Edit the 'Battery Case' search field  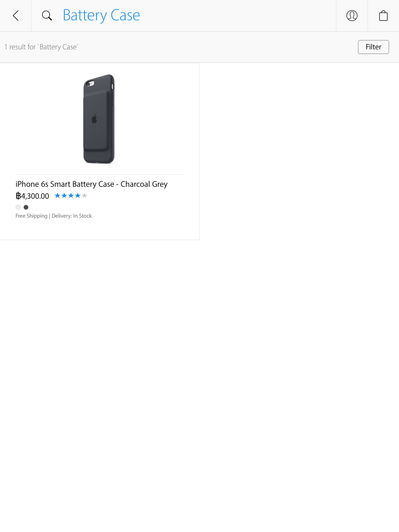click(x=101, y=16)
